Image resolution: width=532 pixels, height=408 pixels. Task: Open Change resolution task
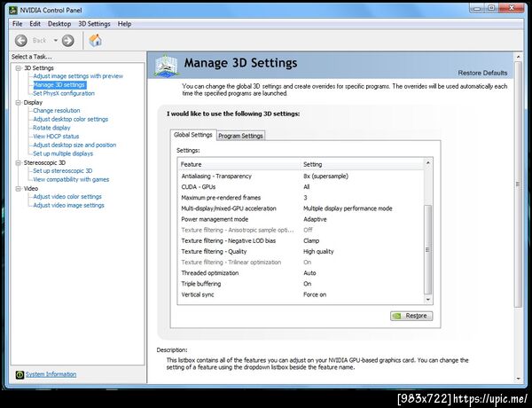[57, 111]
